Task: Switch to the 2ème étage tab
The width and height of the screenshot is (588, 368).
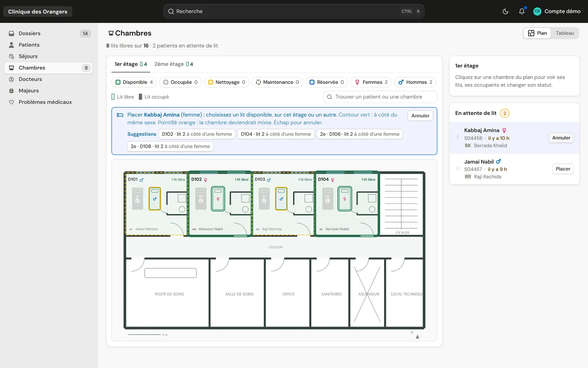Action: (173, 64)
